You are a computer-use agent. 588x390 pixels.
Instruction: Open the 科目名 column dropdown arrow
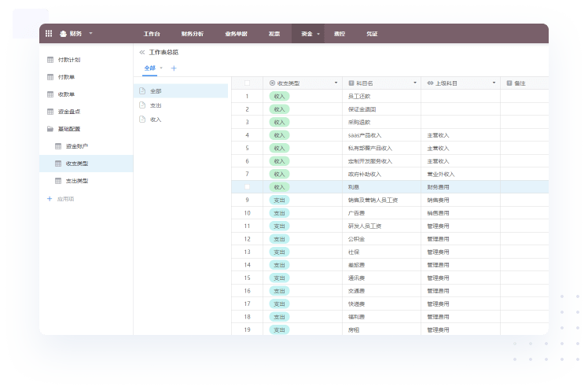point(415,83)
